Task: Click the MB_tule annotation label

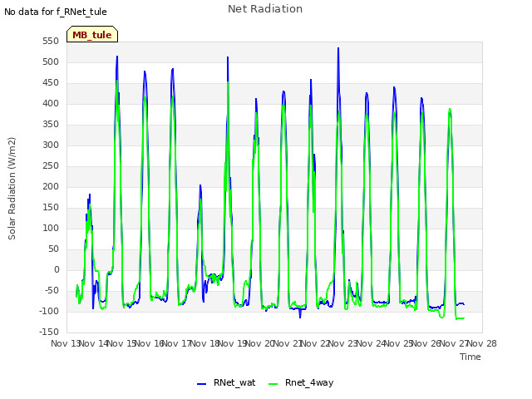Action: 92,34
